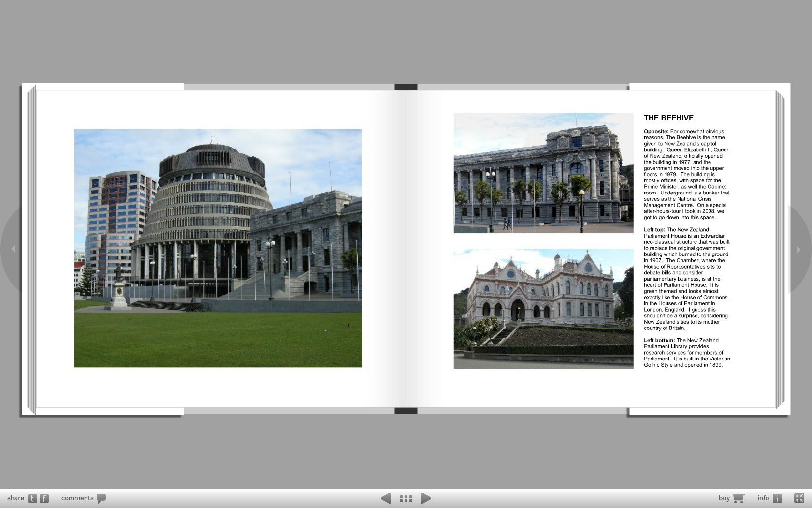This screenshot has width=812, height=508.
Task: Go to previous page using bottom arrow
Action: [386, 498]
